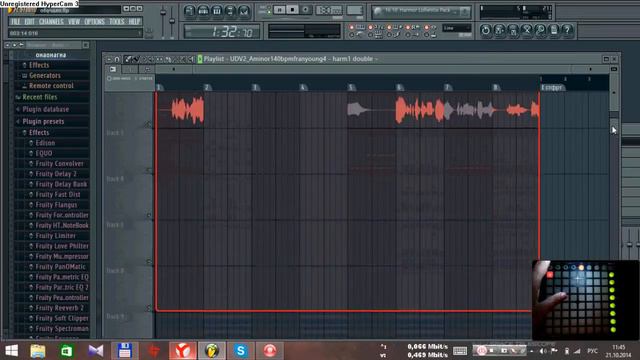Adjust the master volume slider
Image resolution: width=640 pixels, height=360 pixels.
click(x=163, y=20)
